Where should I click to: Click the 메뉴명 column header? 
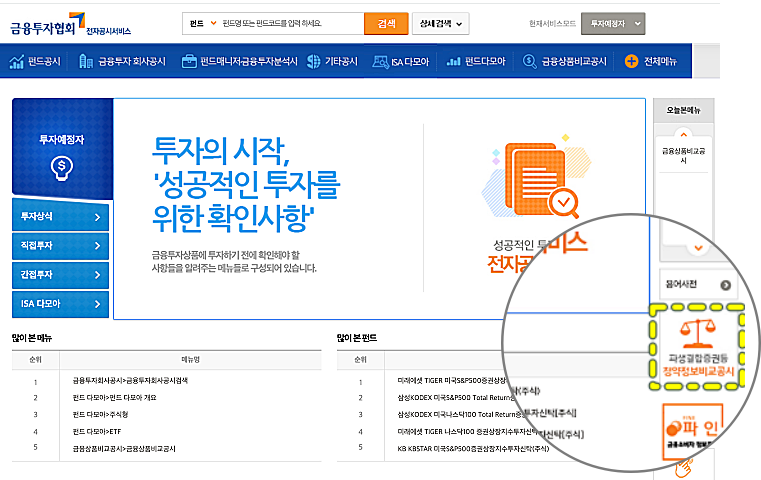[x=190, y=360]
